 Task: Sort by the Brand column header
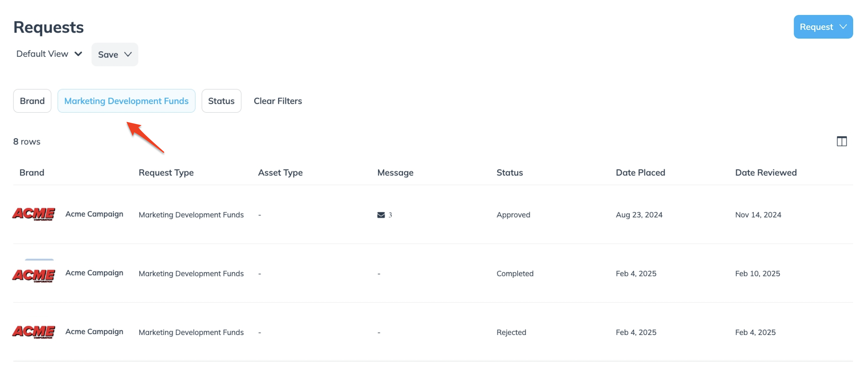pyautogui.click(x=32, y=172)
